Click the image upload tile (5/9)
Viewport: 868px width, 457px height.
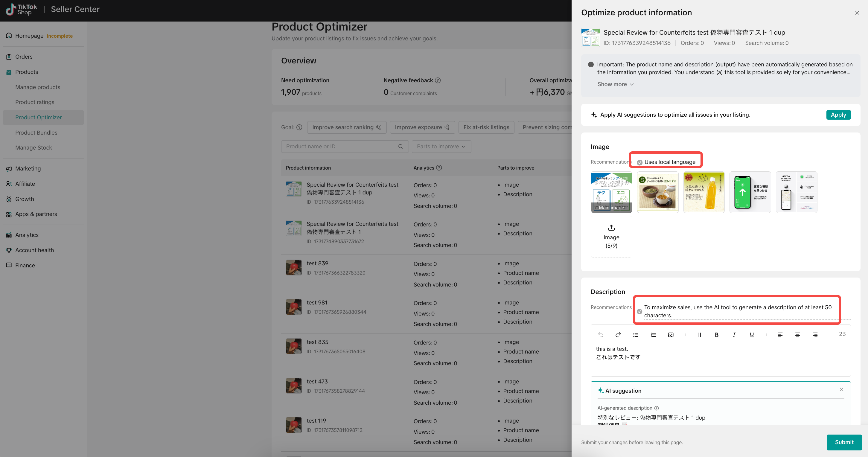click(611, 237)
